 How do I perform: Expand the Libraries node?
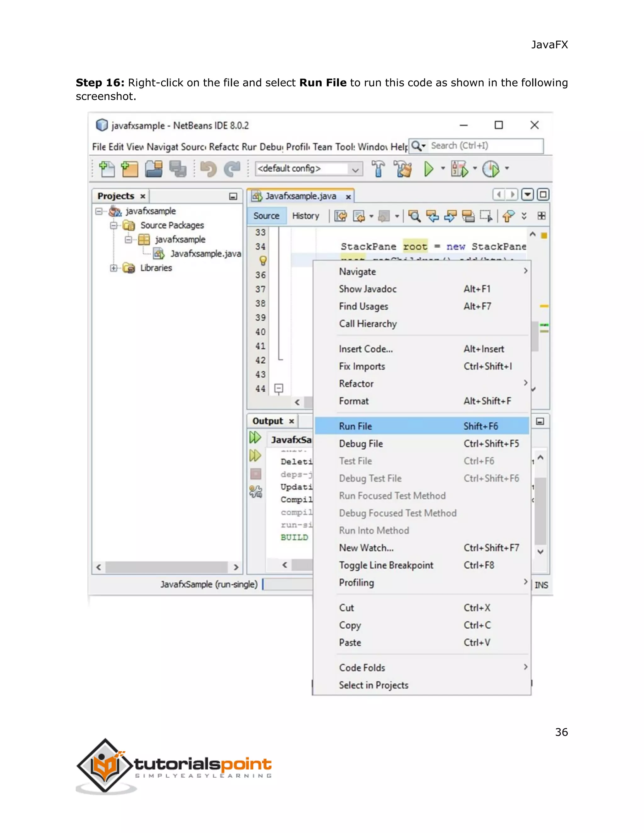(x=113, y=268)
